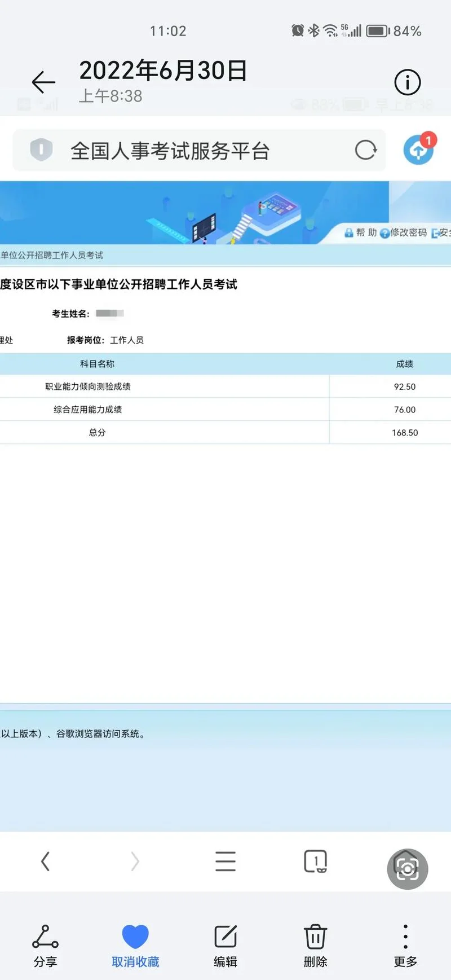The width and height of the screenshot is (451, 980).
Task: Tap the alarm clock status bar icon
Action: point(298,30)
